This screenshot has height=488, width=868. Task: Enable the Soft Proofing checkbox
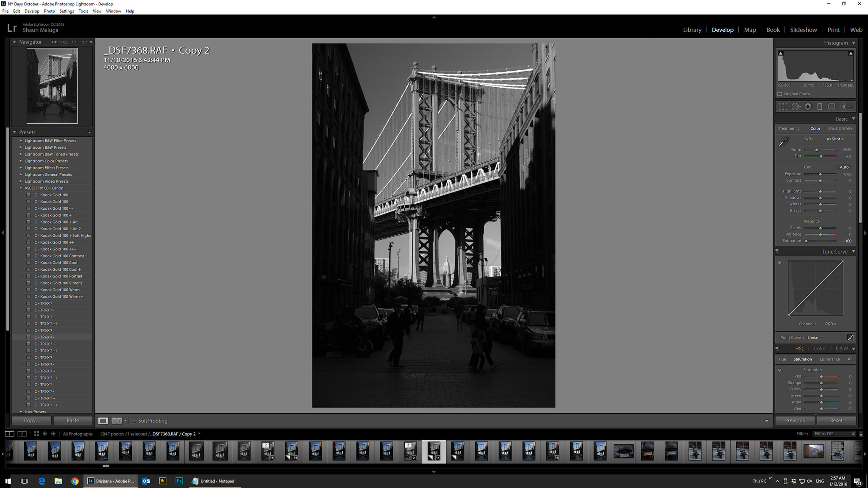[134, 421]
